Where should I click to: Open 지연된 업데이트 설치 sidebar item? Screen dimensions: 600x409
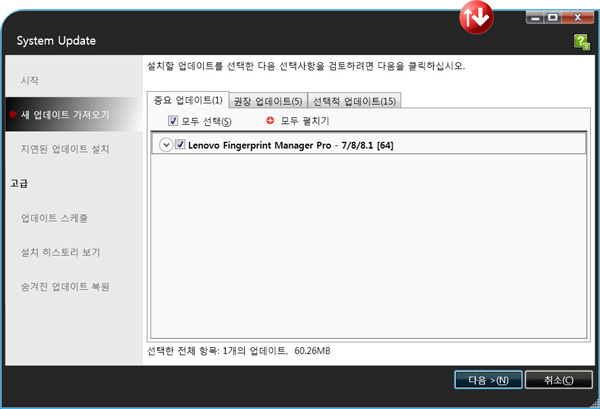click(x=65, y=149)
